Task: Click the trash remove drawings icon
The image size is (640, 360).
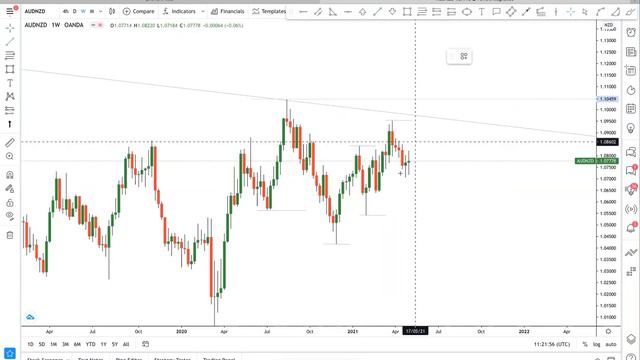Action: point(10,235)
